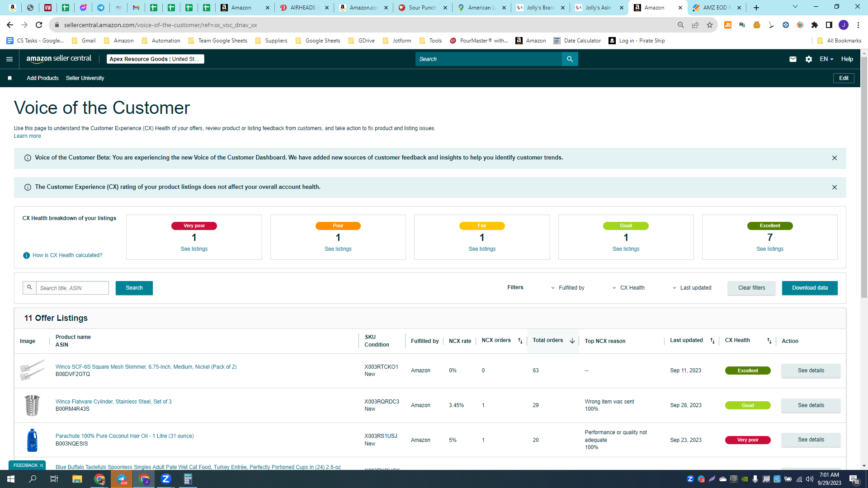Dismiss the CX rating account health banner
The height and width of the screenshot is (488, 868).
pos(835,188)
